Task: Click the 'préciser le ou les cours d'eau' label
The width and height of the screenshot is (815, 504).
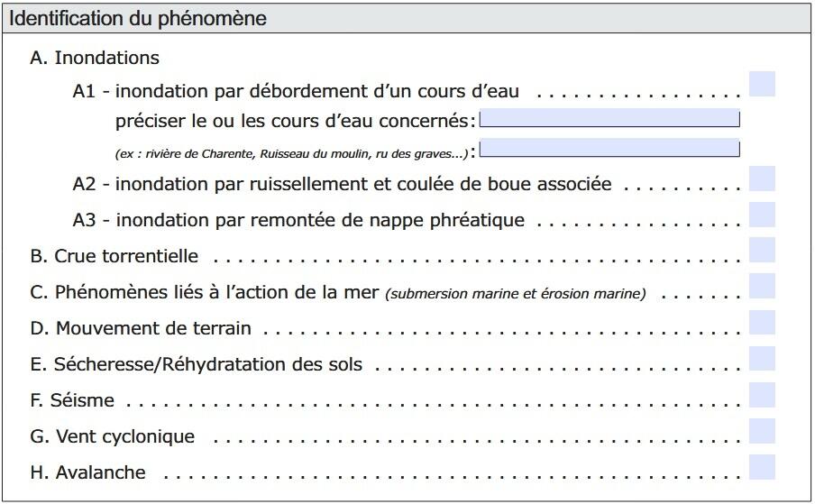Action: (294, 121)
